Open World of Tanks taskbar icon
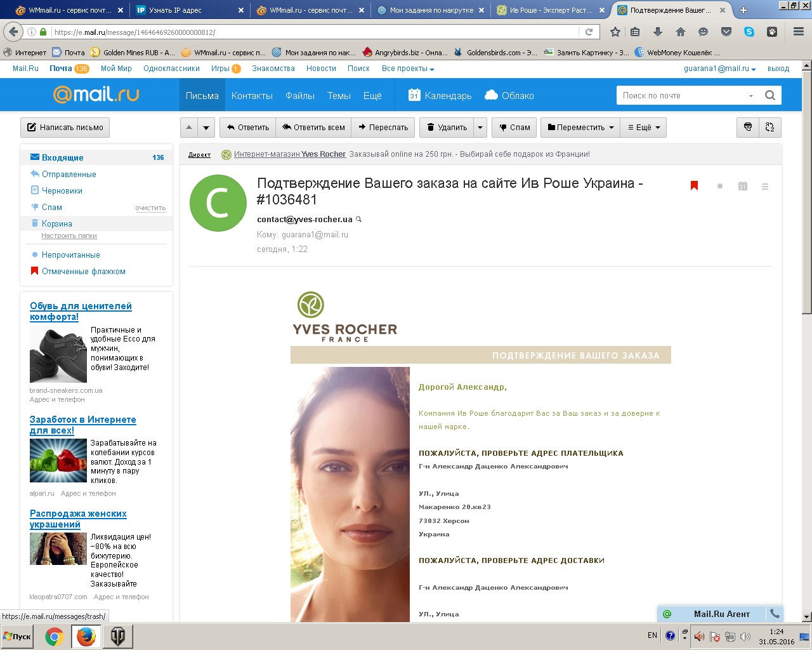Screen dimensions: 812x650 click(118, 637)
